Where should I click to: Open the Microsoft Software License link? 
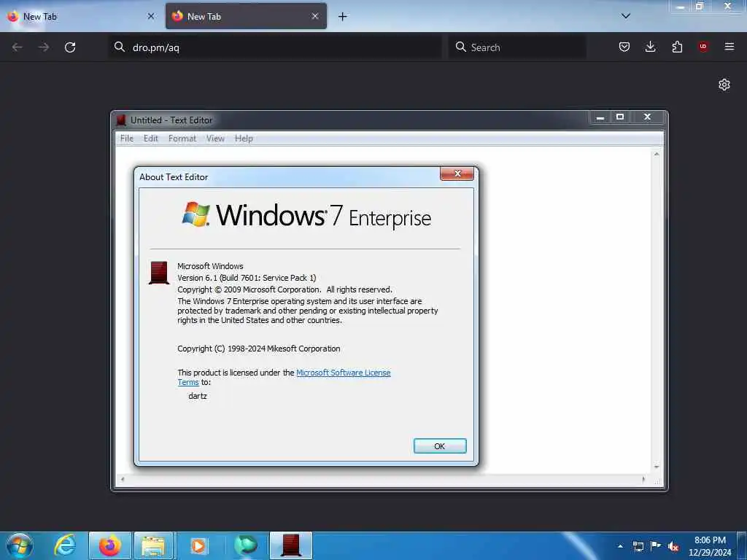343,373
